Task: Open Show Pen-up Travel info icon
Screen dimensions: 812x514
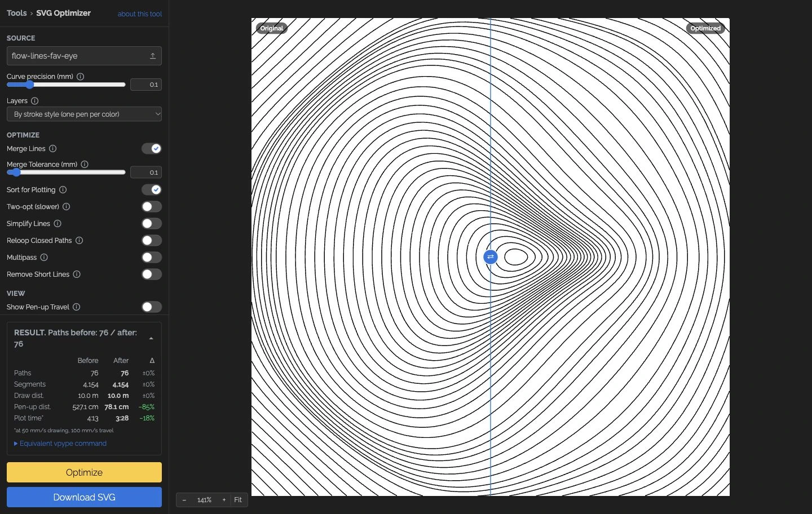Action: (x=77, y=307)
